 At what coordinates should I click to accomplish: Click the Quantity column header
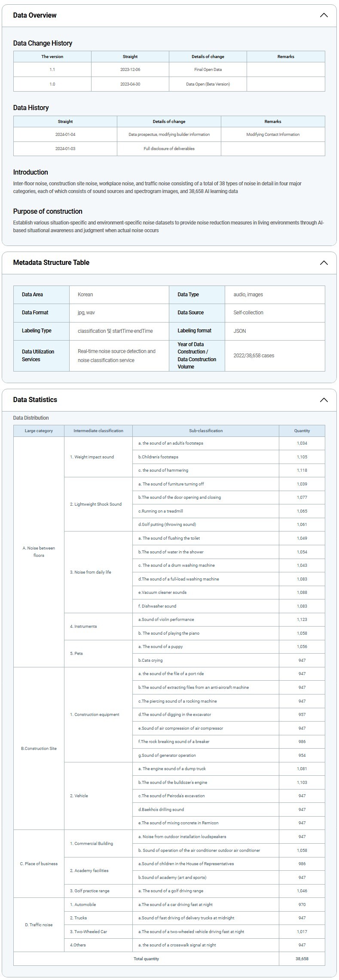(302, 431)
